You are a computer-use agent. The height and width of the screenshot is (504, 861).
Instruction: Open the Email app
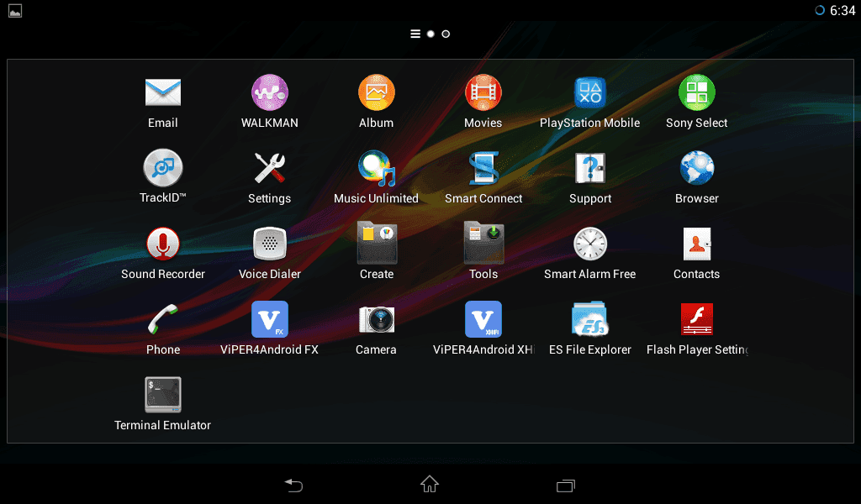coord(162,92)
